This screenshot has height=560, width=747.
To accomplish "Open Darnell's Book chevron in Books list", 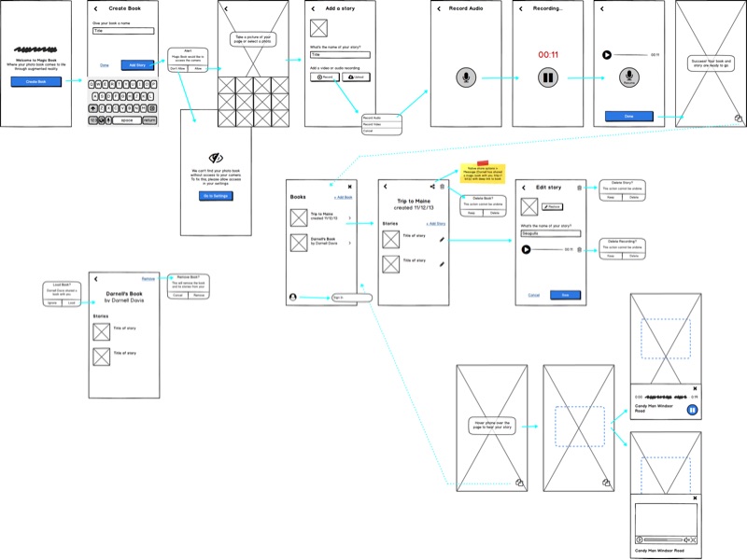I will point(349,243).
